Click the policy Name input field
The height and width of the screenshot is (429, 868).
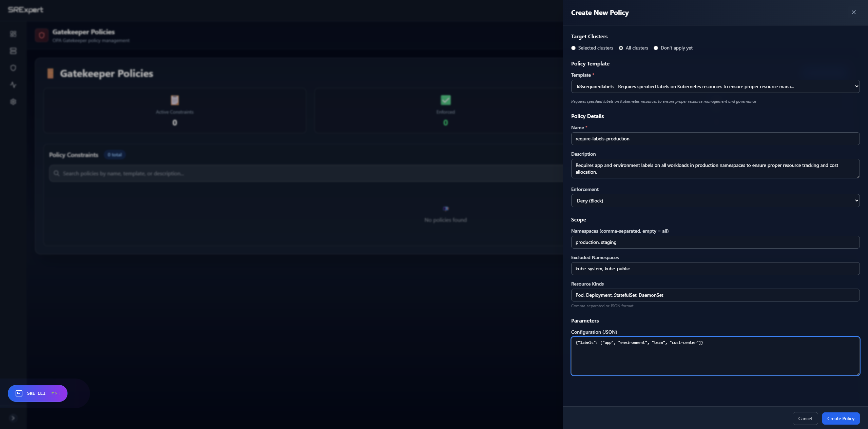pyautogui.click(x=715, y=139)
